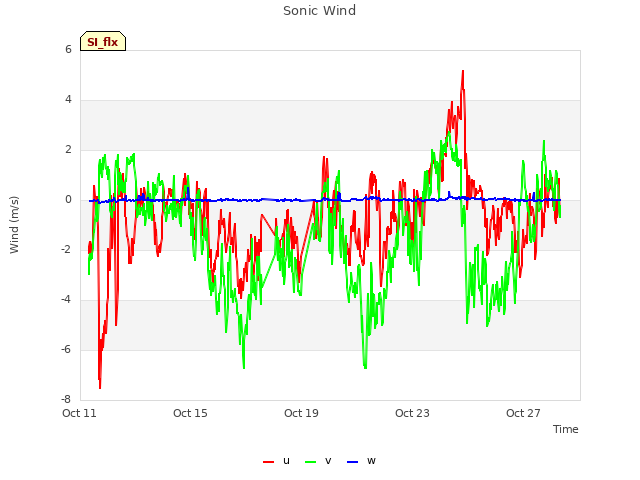Click the y-axis value 0

(68, 200)
